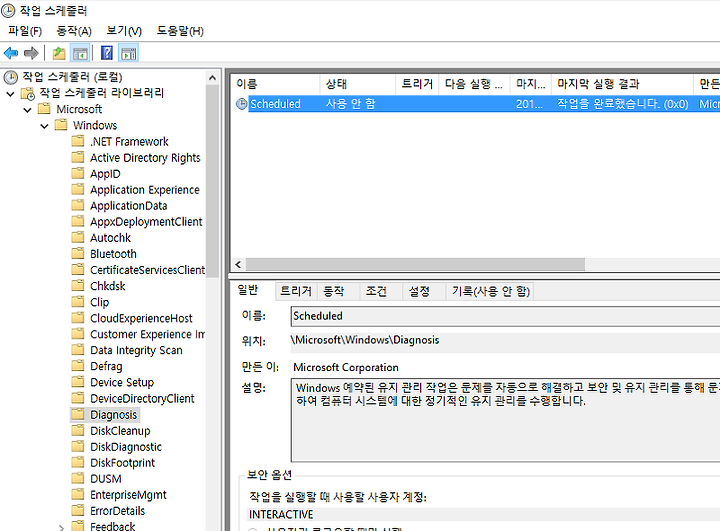Sort by the 마지막 실행 결과 column header

622,84
